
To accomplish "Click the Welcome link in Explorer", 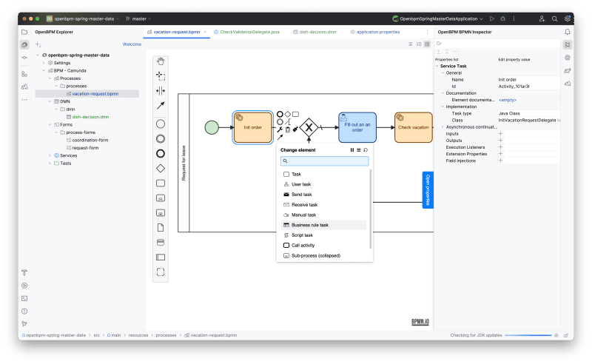I will click(x=132, y=44).
